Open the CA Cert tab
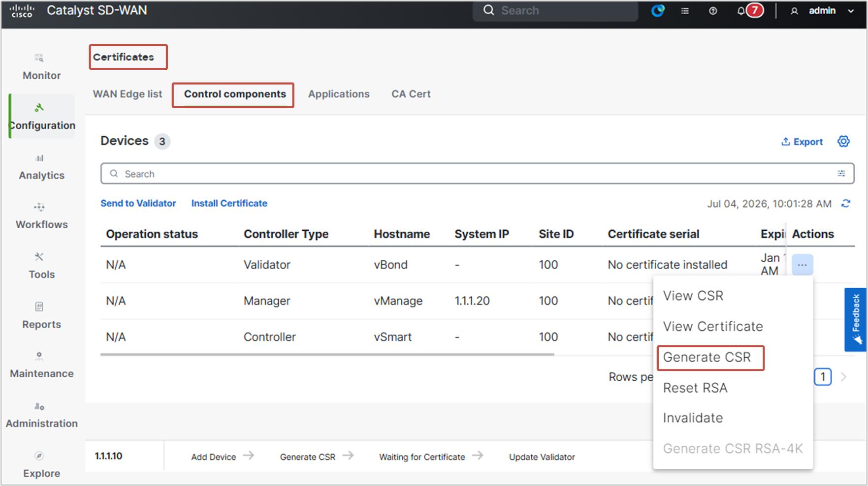 click(x=411, y=94)
